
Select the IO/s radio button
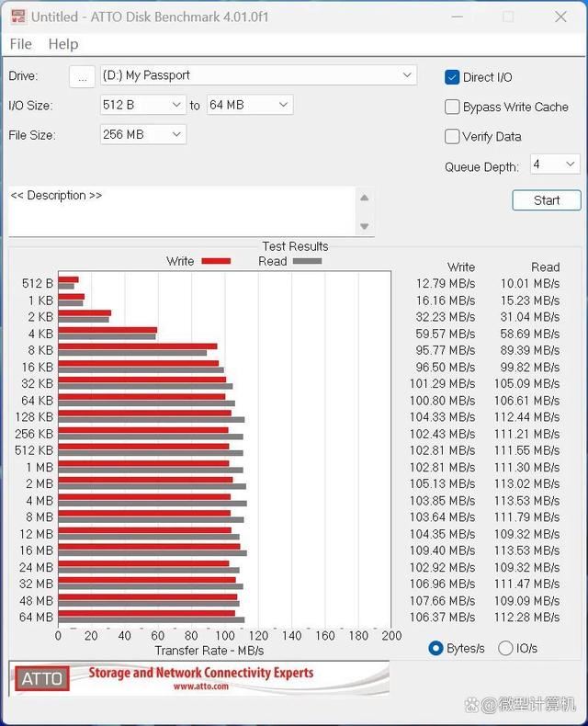pos(505,648)
